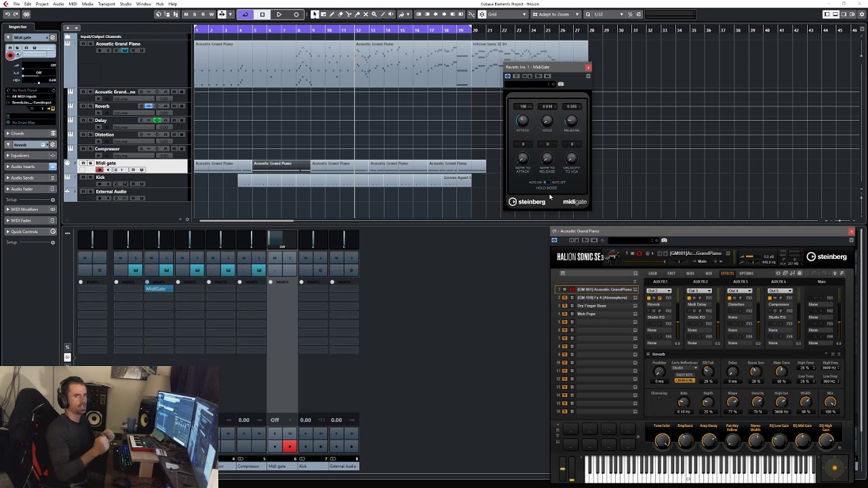Adjust the Room Size knob
Image resolution: width=868 pixels, height=488 pixels.
tap(755, 371)
